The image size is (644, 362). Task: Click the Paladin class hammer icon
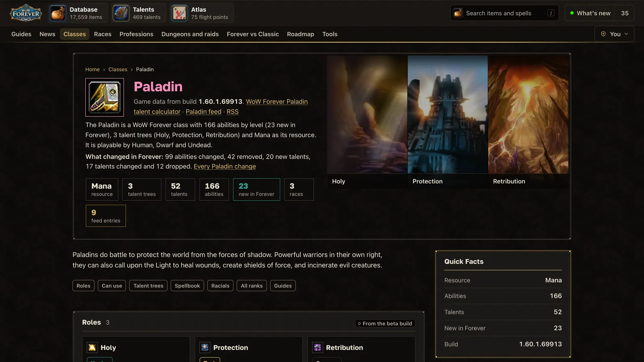point(105,97)
